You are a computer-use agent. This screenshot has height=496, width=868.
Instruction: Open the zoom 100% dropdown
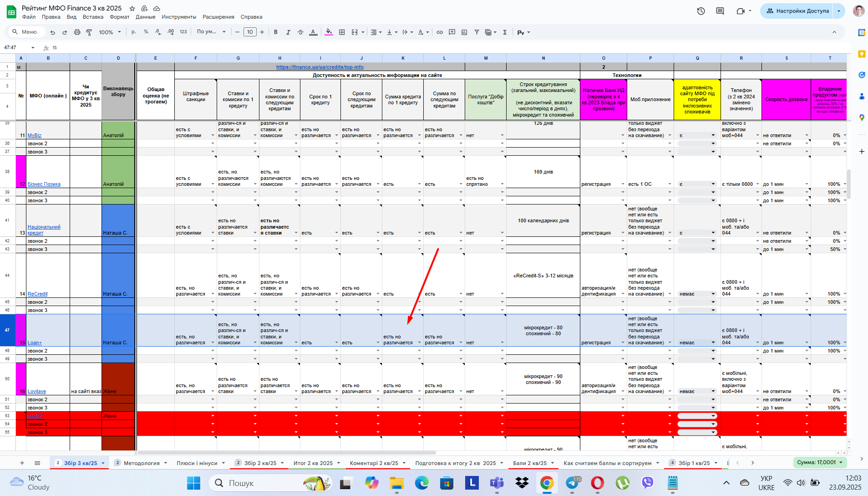pos(110,32)
